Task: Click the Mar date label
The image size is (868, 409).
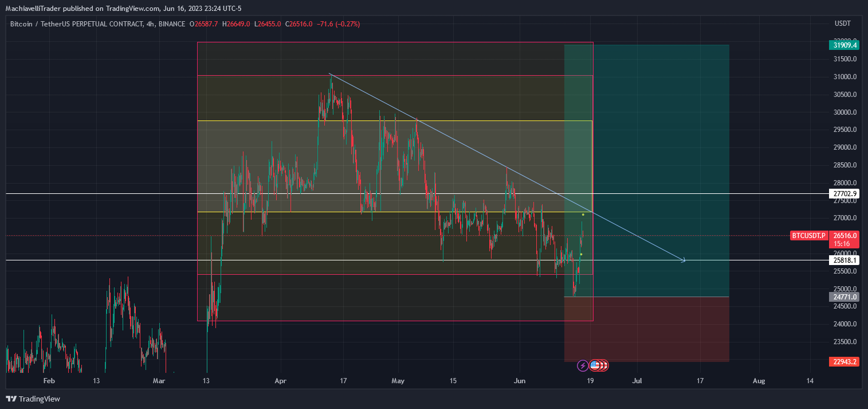Action: [x=159, y=381]
